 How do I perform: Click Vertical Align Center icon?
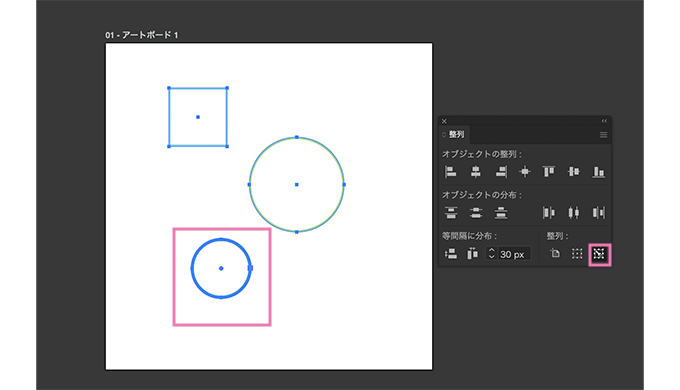574,172
